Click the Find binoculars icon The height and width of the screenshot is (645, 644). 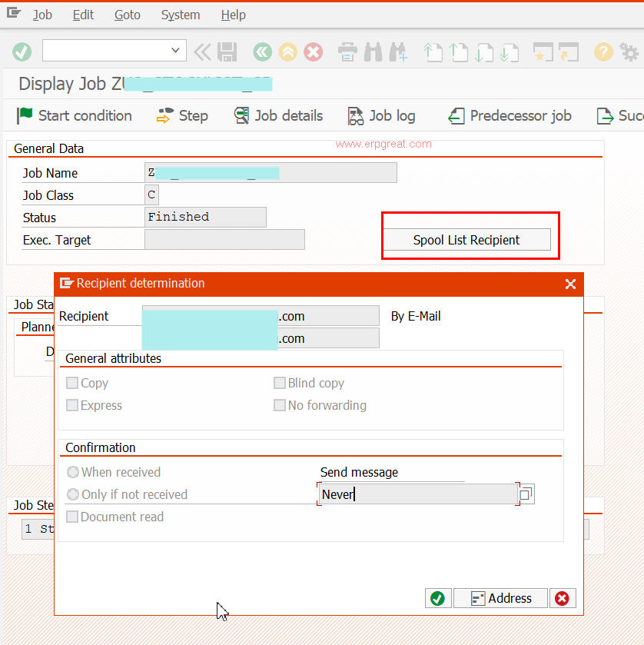click(x=373, y=52)
